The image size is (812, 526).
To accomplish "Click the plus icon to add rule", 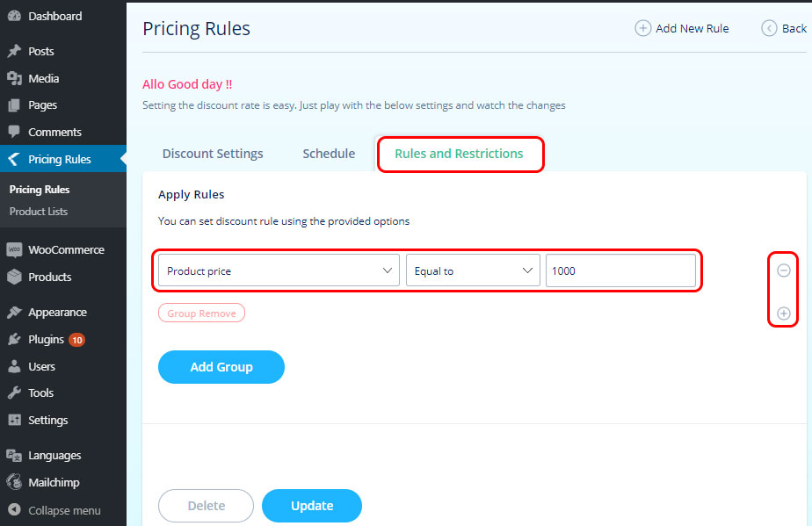I will (784, 313).
